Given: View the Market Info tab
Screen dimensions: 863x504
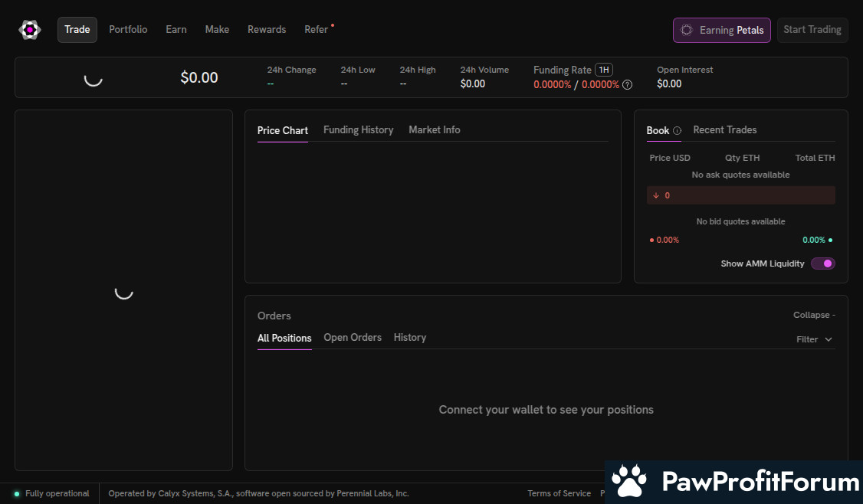Looking at the screenshot, I should (x=435, y=130).
